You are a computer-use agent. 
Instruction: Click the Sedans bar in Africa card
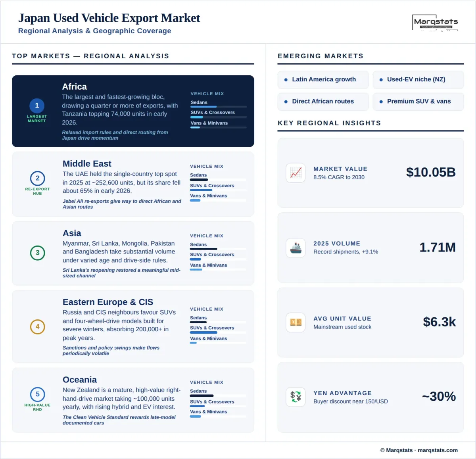coord(219,107)
